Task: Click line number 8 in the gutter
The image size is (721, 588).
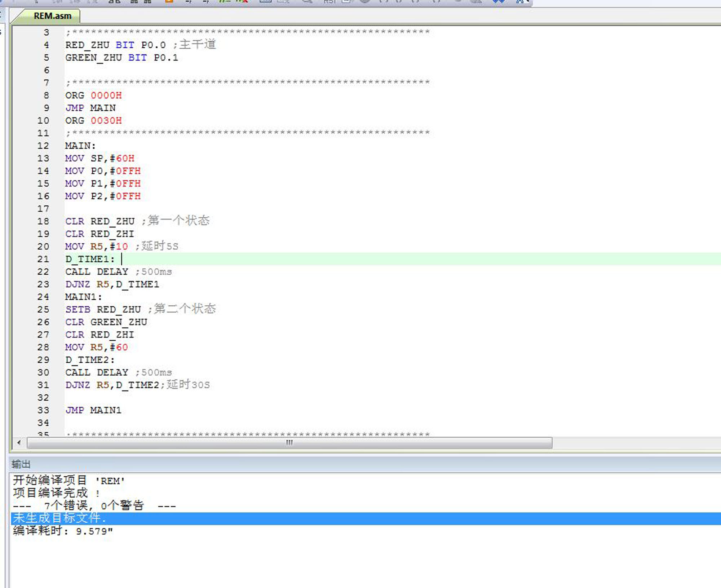Action: 46,96
